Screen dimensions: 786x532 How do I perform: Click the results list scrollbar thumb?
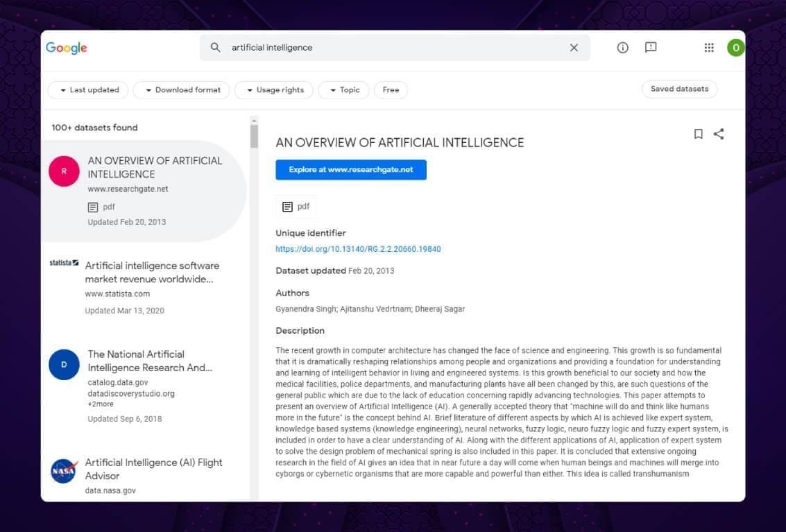[x=254, y=136]
